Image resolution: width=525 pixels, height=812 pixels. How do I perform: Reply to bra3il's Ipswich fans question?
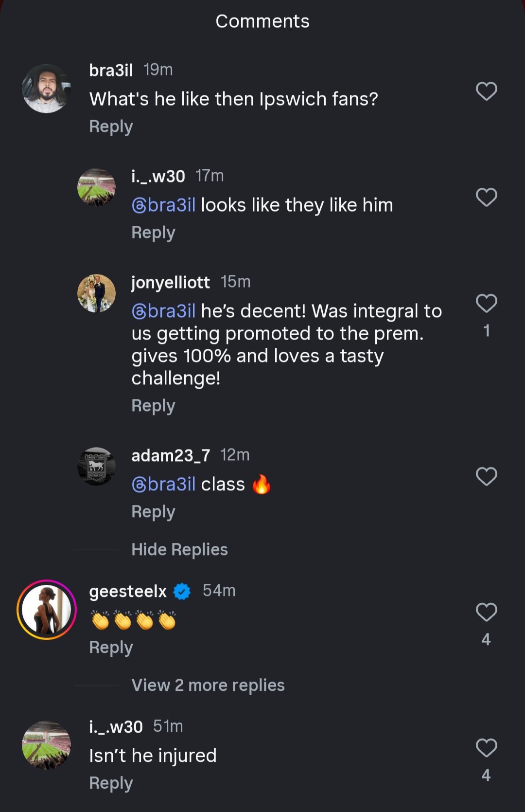(x=111, y=127)
